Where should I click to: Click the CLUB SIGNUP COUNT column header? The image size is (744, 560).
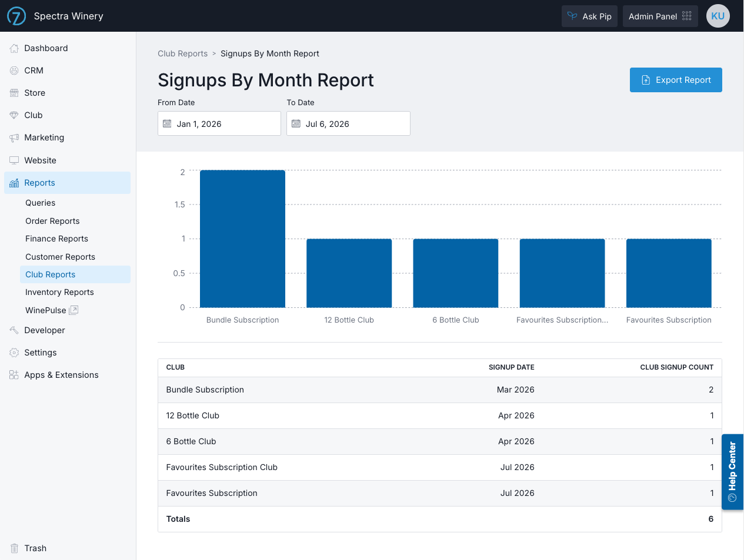[677, 367]
